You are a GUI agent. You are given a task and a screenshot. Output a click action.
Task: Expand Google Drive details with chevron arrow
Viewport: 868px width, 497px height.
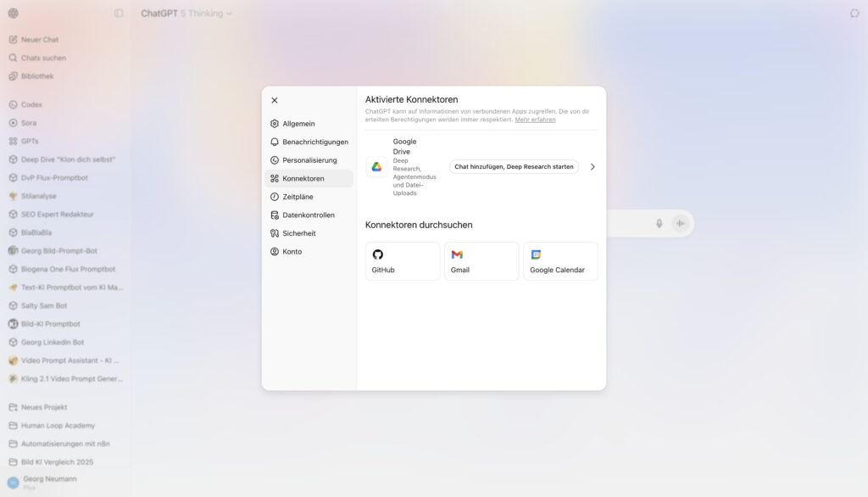click(593, 167)
